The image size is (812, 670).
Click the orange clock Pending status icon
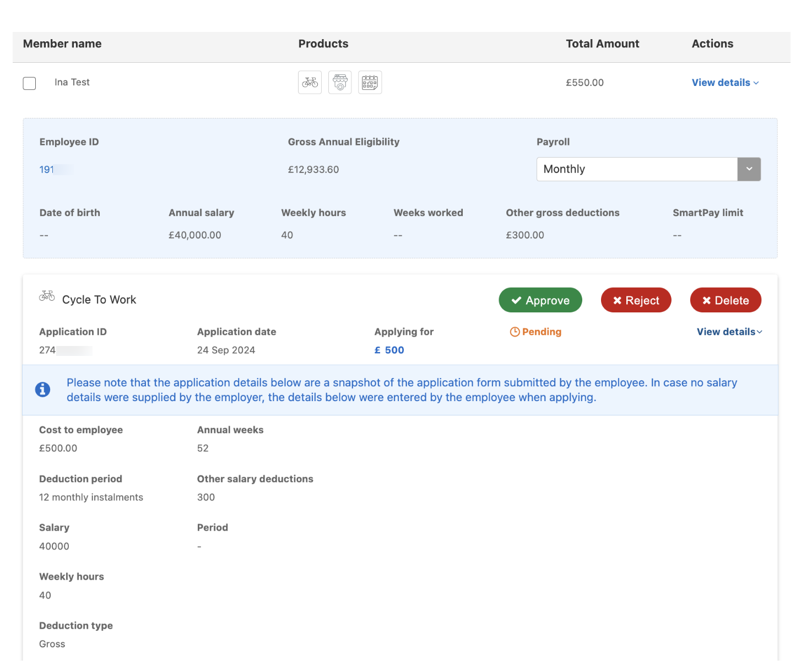515,332
